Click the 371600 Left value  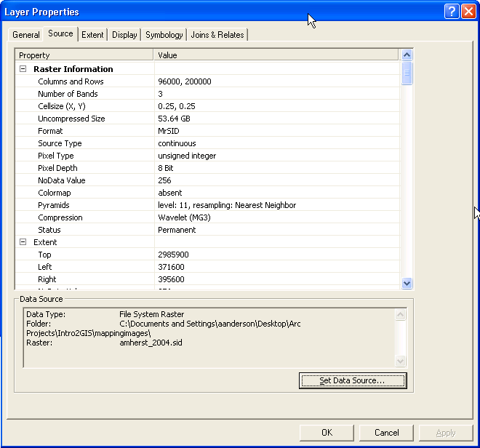(171, 267)
